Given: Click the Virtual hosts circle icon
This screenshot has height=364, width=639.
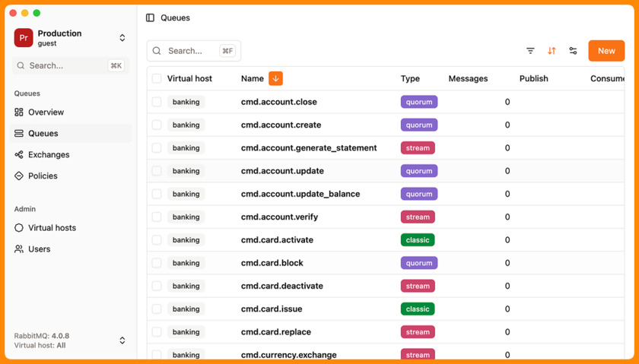Looking at the screenshot, I should click(19, 228).
